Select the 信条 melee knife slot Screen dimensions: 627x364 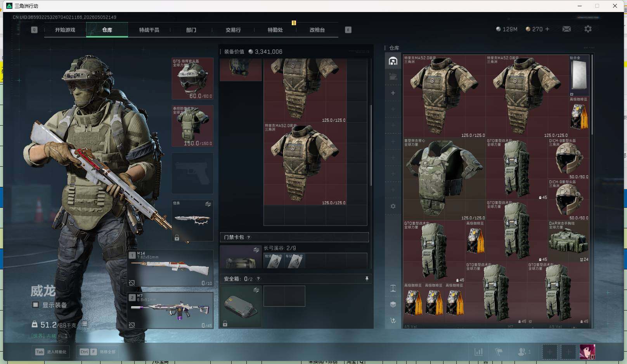coord(192,221)
